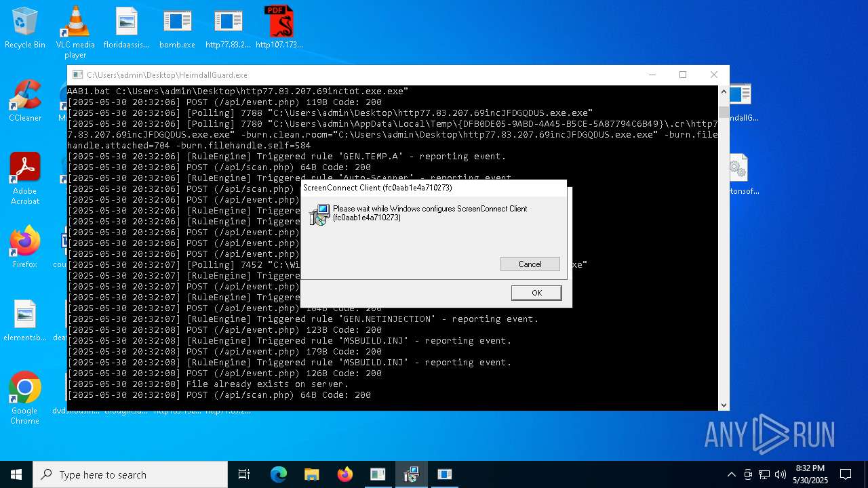
Task: Launch Google Chrome desktop shortcut
Action: click(25, 399)
